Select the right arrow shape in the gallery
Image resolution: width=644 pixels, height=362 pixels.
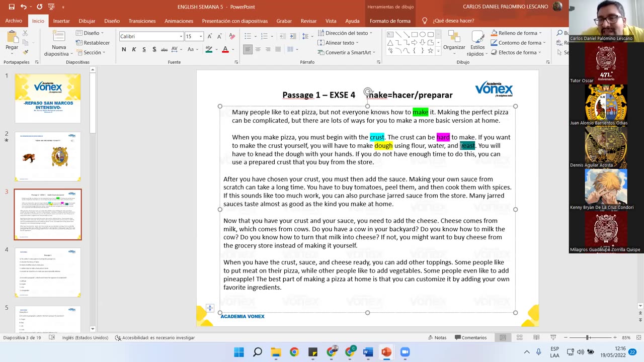(414, 43)
